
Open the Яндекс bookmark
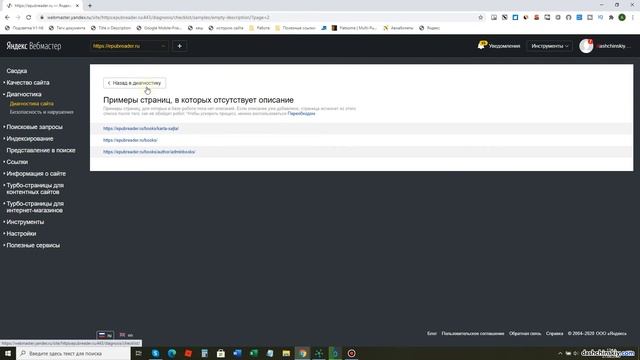[429, 28]
